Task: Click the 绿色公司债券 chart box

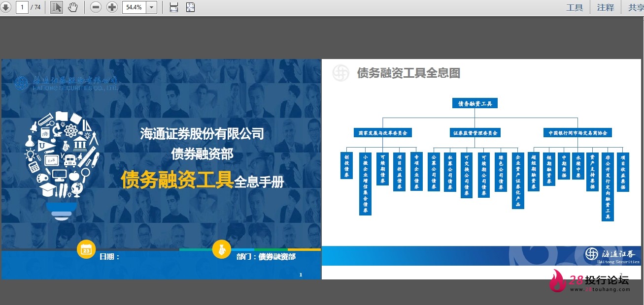Action: [501, 171]
